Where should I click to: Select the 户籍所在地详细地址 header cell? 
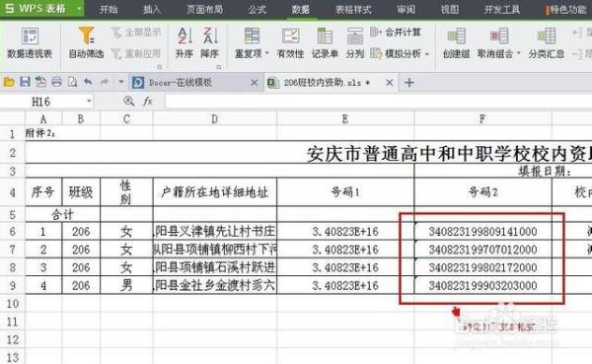(x=215, y=192)
